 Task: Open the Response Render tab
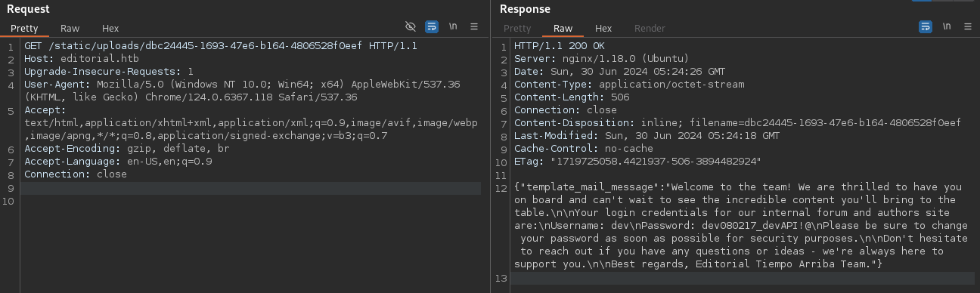[x=650, y=28]
